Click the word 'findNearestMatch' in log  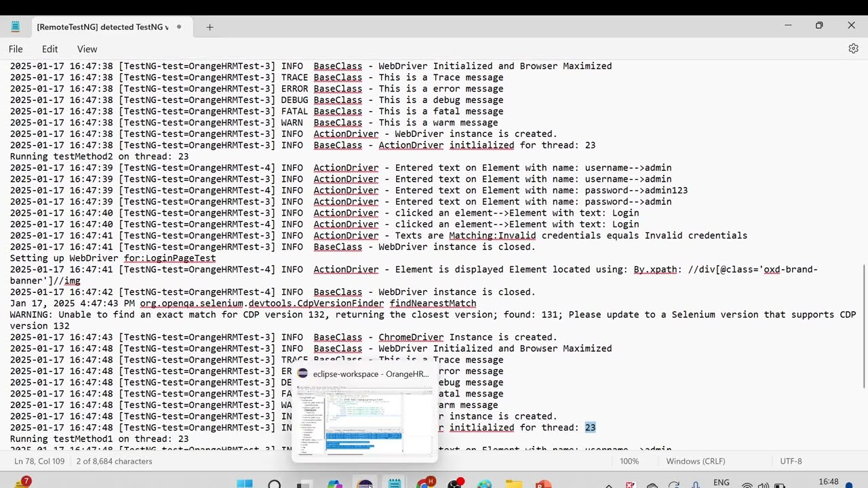[x=433, y=304]
